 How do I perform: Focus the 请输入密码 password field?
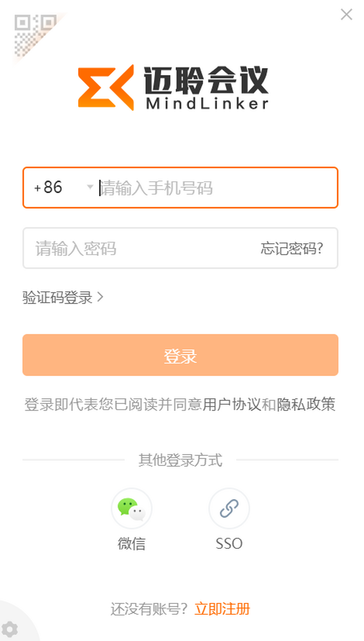pos(136,248)
